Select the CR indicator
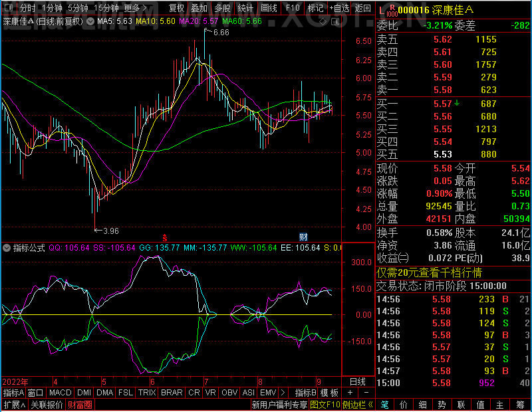The width and height of the screenshot is (532, 412). (x=194, y=393)
